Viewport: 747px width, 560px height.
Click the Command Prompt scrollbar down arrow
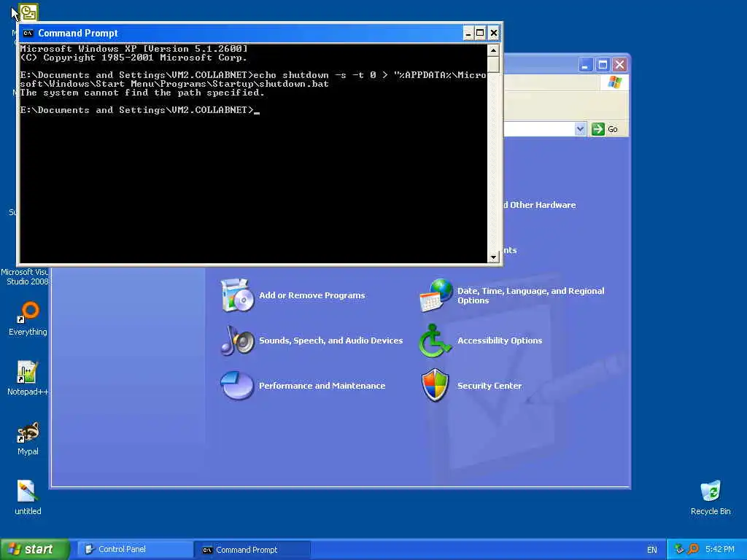tap(493, 257)
